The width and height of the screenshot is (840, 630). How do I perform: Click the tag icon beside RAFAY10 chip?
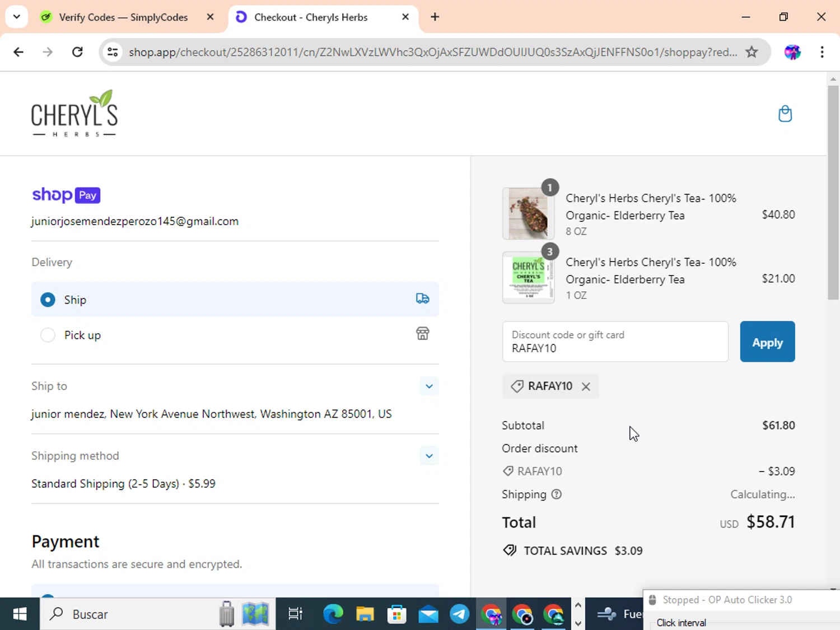click(x=517, y=386)
